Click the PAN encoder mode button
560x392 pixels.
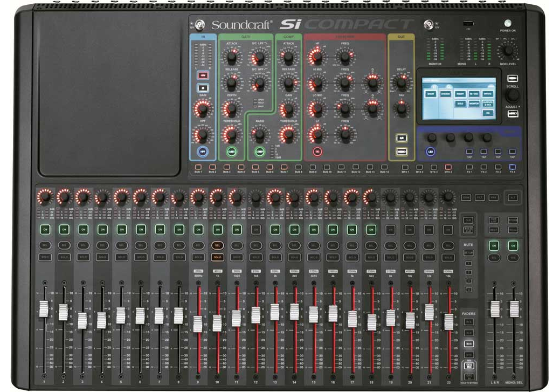point(493,197)
